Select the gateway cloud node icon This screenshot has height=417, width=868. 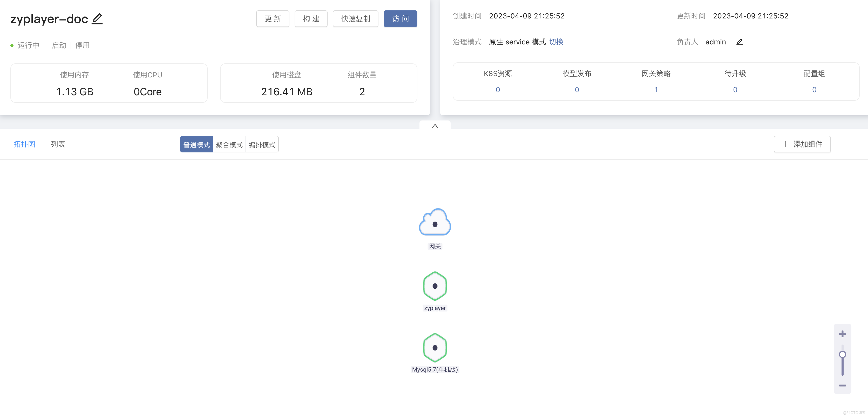click(x=435, y=223)
